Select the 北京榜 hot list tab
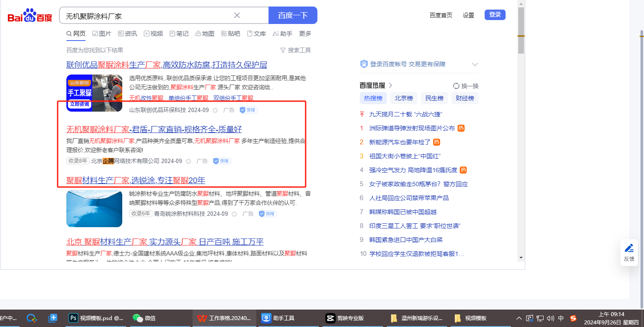This screenshot has height=327, width=644. [x=404, y=98]
